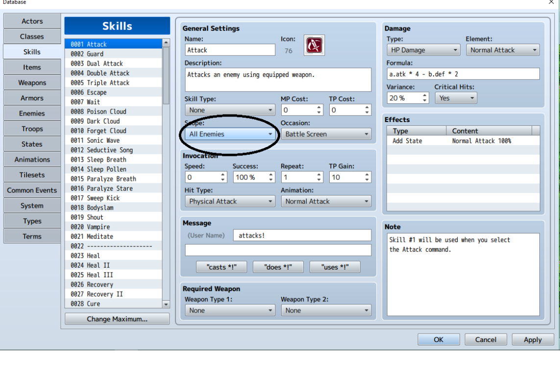
Task: Increase the Speed value
Action: click(223, 174)
